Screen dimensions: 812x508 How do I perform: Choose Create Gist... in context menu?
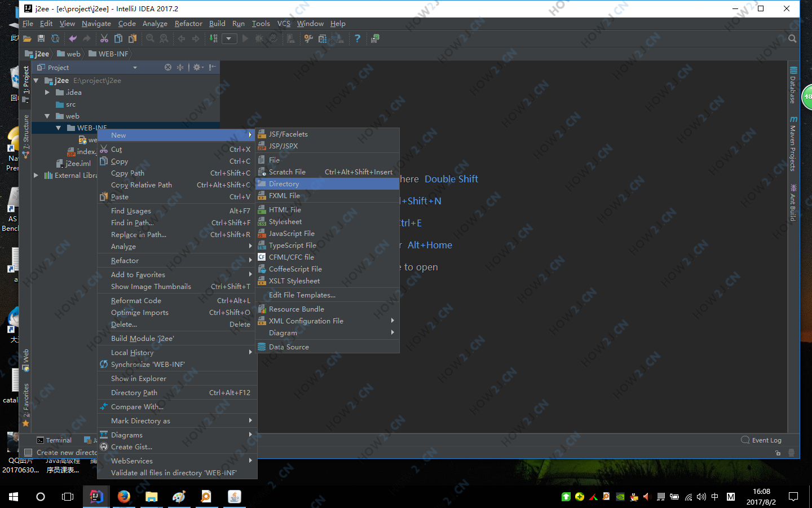pos(177,447)
